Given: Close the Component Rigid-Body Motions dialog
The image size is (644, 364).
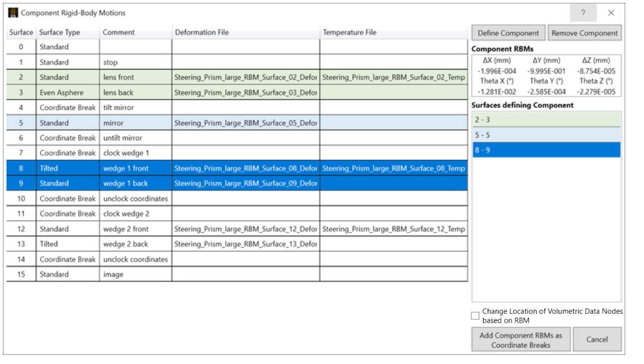Looking at the screenshot, I should click(x=611, y=12).
